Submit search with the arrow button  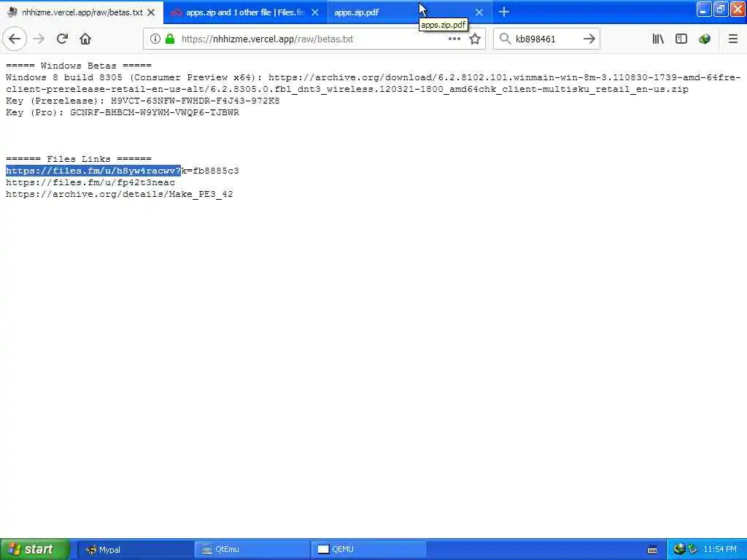point(589,39)
